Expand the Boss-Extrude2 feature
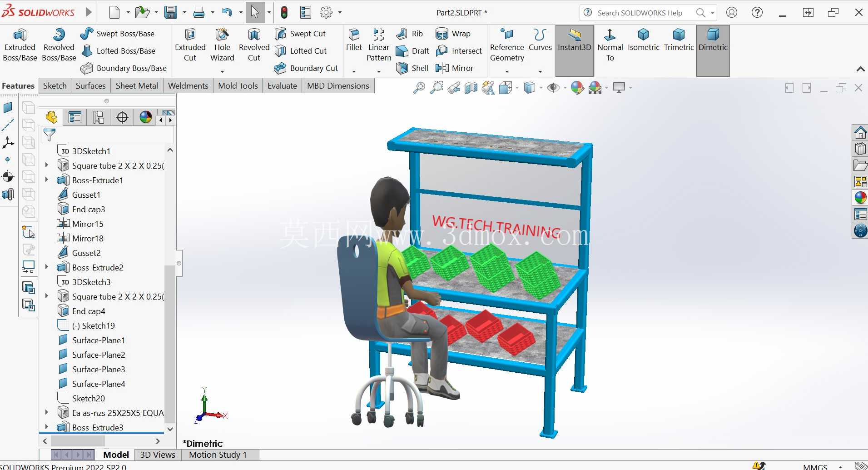Screen dimensions: 868x470 point(46,267)
